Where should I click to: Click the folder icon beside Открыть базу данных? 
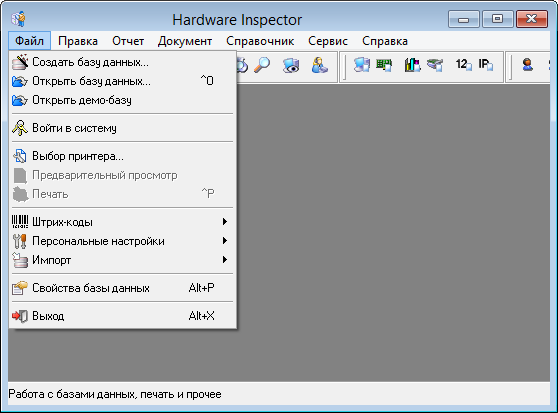(20, 81)
